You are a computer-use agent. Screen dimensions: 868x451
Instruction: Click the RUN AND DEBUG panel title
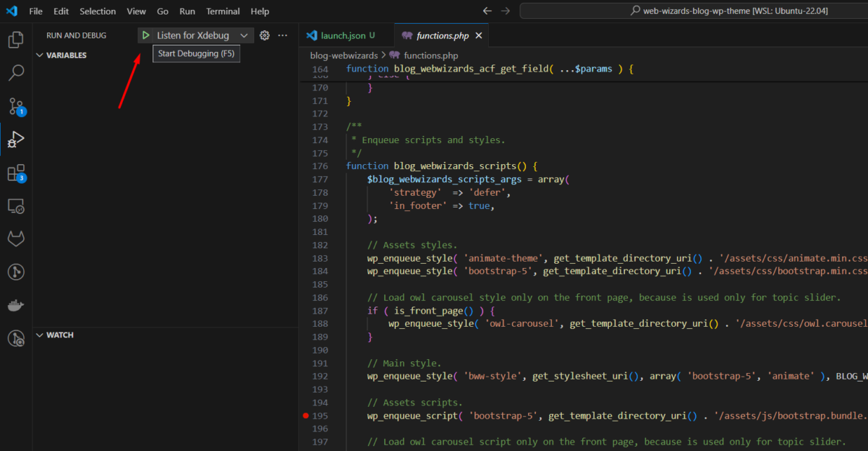click(x=76, y=35)
